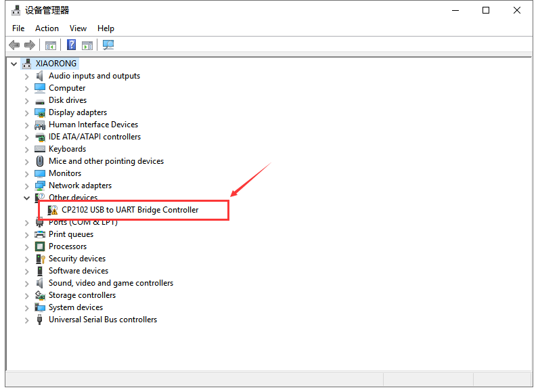Collapse the XIAORONG root node
Screen dimensions: 538x392
14,64
